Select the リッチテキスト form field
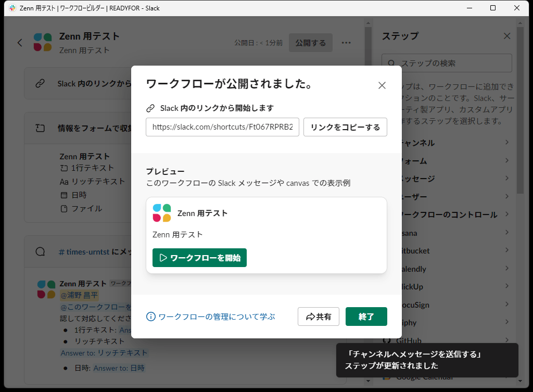 pos(93,182)
